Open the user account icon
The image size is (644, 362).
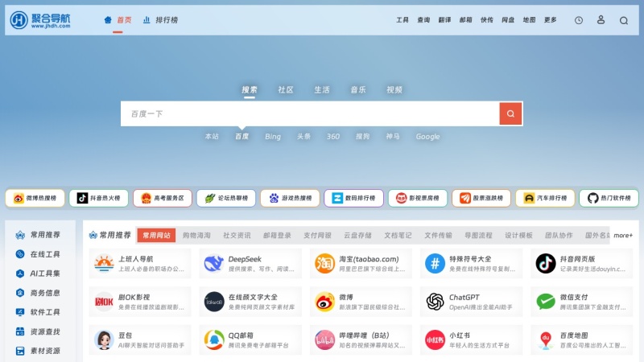tap(601, 19)
